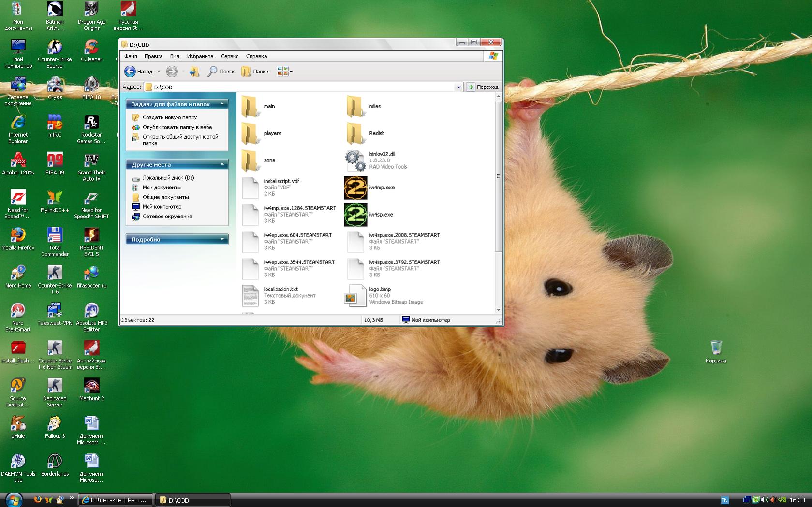Open the Recycle Bin (Корзина) desktop icon
Viewport: 812px width, 507px height.
pos(716,348)
